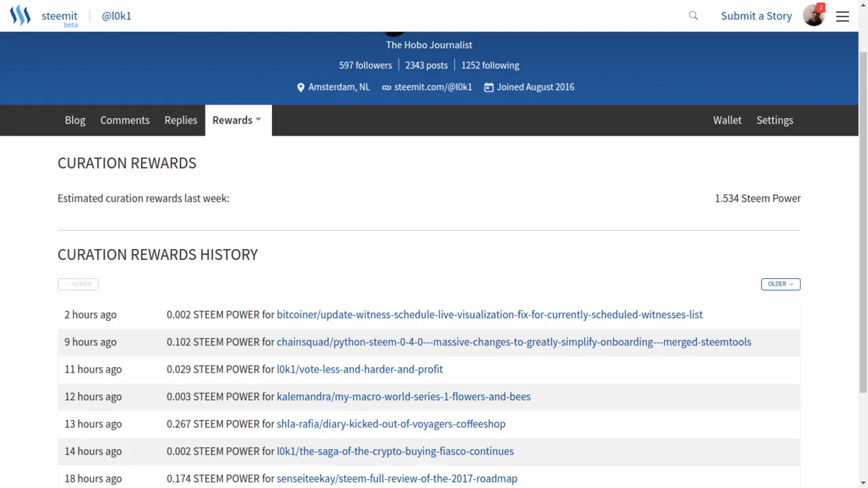Click the Amsterdam location pin icon
Screen dimensions: 868x488
point(300,88)
